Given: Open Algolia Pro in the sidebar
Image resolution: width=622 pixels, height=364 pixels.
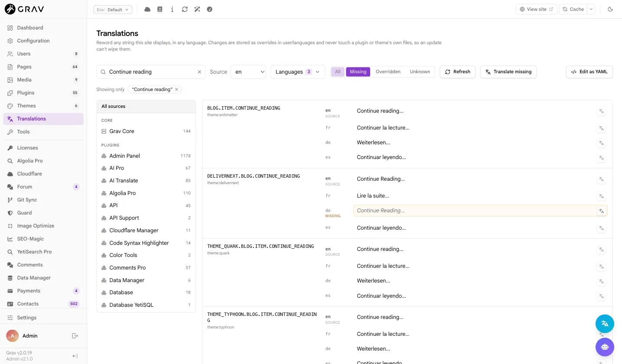Looking at the screenshot, I should pyautogui.click(x=43, y=161).
